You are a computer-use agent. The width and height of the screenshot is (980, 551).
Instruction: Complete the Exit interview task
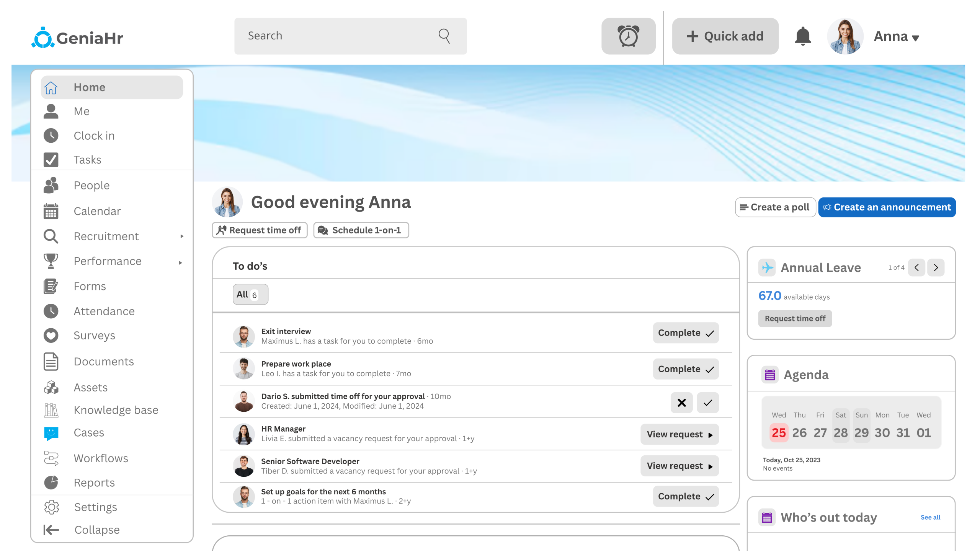tap(686, 333)
